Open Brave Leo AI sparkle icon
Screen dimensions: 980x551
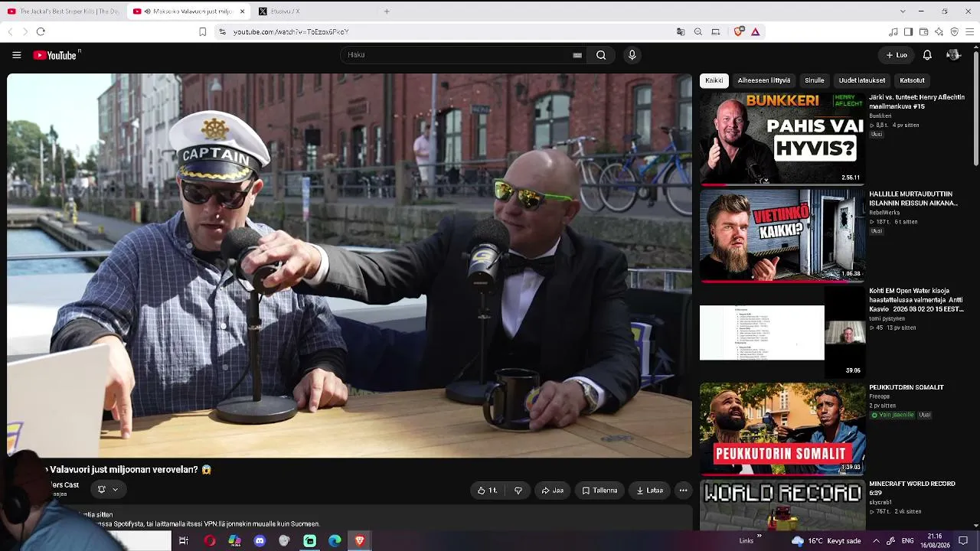point(939,31)
